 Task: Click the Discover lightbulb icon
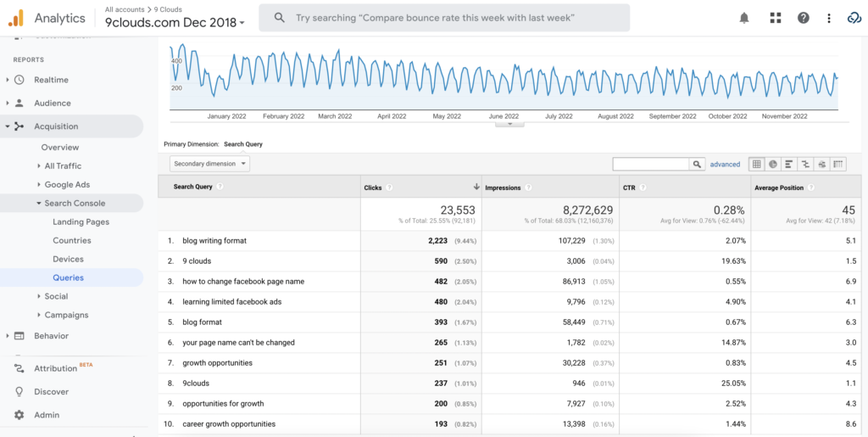point(19,391)
